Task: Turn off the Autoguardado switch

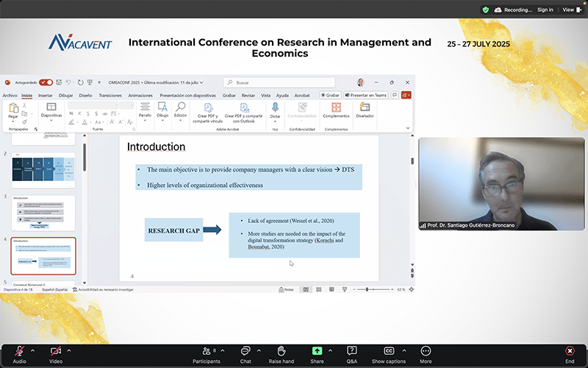Action: coord(46,82)
